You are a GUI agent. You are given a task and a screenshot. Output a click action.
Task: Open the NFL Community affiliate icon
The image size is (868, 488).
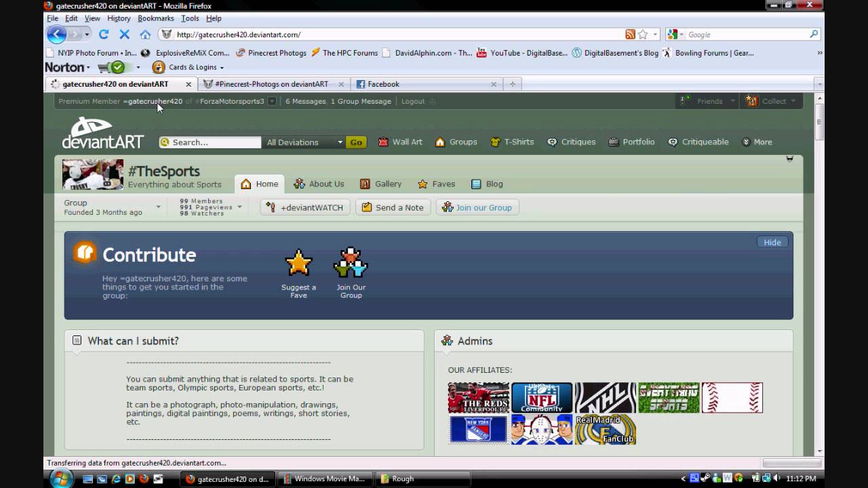coord(542,398)
